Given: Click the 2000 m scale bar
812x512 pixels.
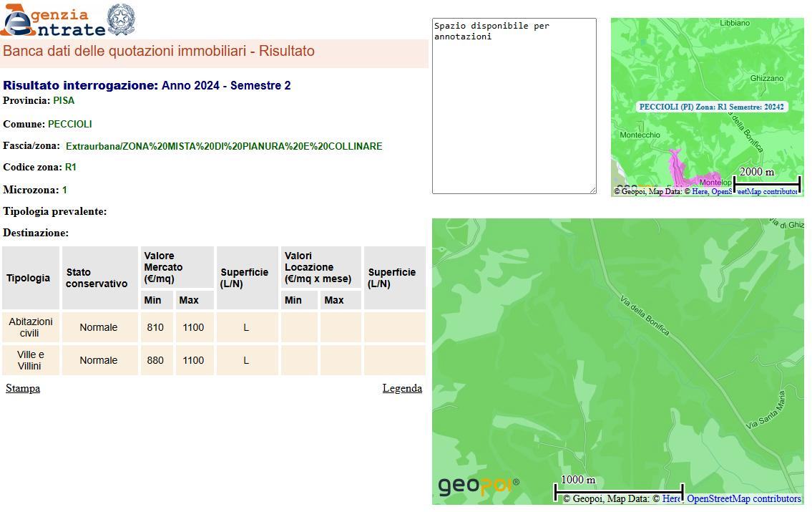Looking at the screenshot, I should point(766,180).
